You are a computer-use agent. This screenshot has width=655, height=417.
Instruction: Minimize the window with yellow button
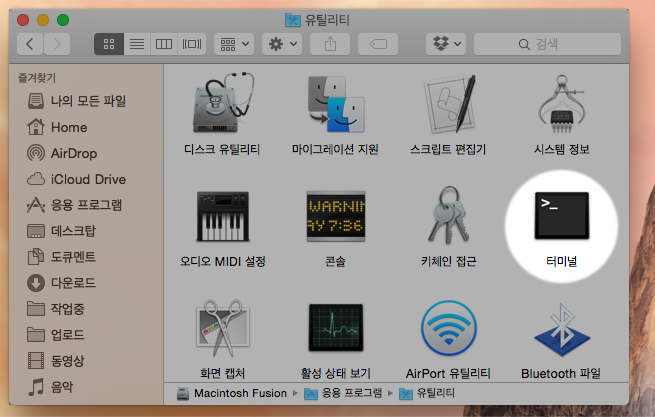click(x=43, y=20)
